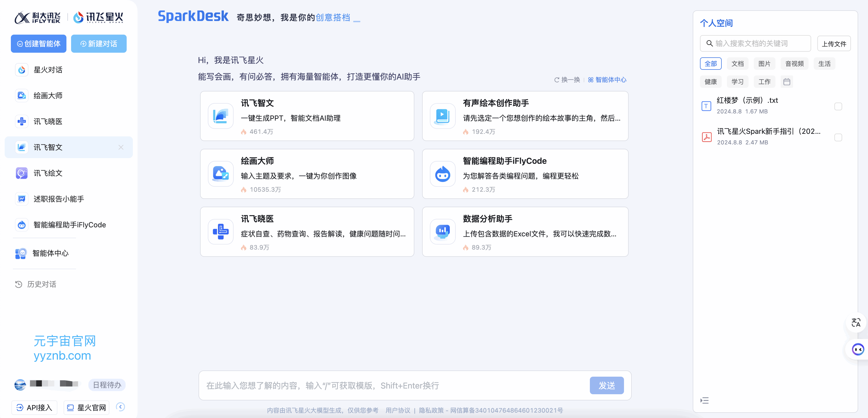This screenshot has height=418, width=868.
Task: Open 绘画大师 in the left sidebar
Action: [48, 96]
